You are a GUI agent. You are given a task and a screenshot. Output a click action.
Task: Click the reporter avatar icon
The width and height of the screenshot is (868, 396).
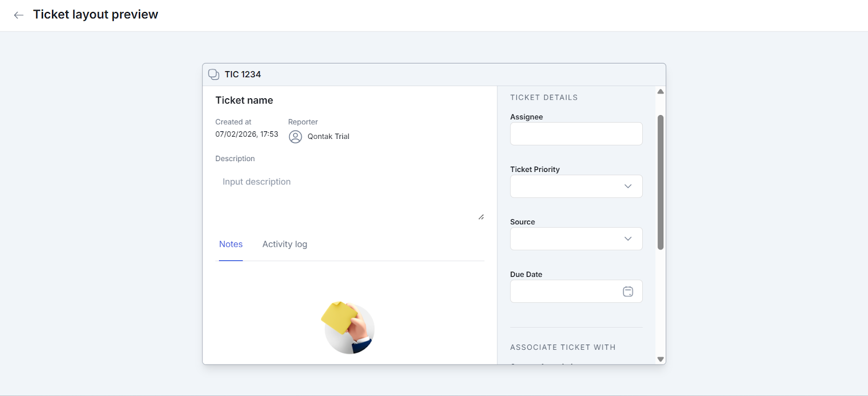coord(295,137)
